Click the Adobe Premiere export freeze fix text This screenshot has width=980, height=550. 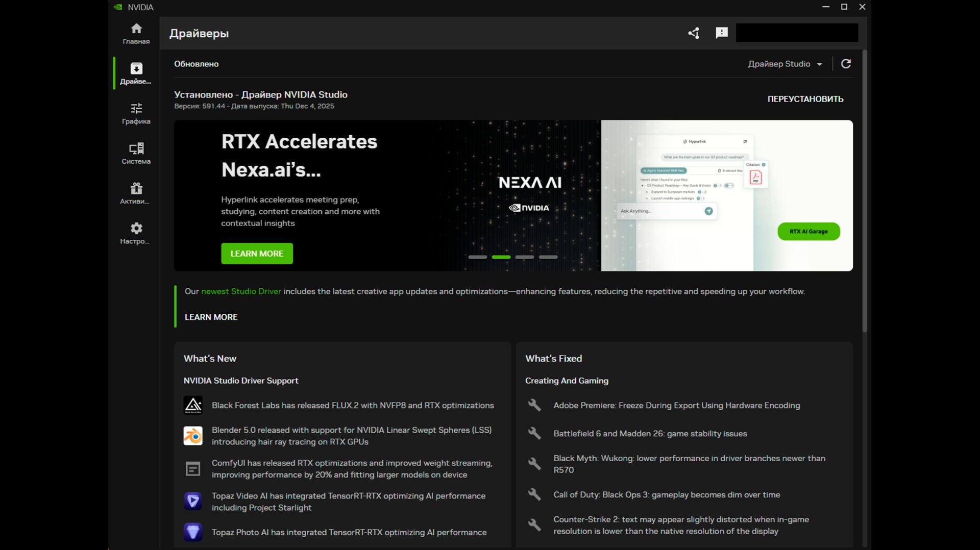677,405
